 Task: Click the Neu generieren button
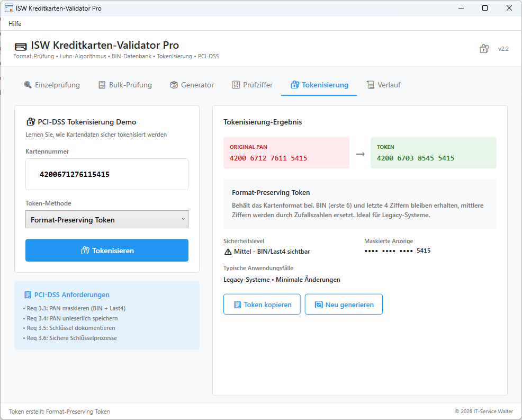point(344,305)
